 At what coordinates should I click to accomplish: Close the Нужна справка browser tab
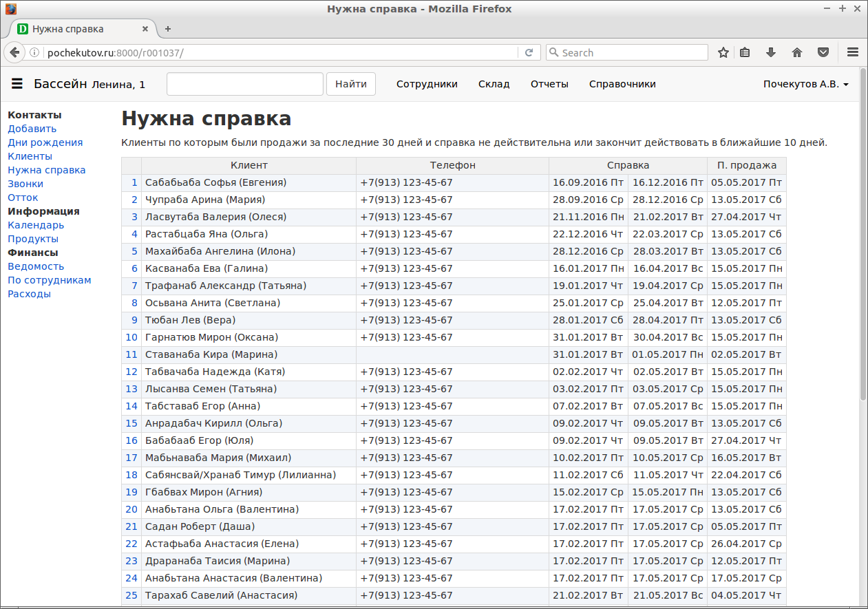(145, 29)
